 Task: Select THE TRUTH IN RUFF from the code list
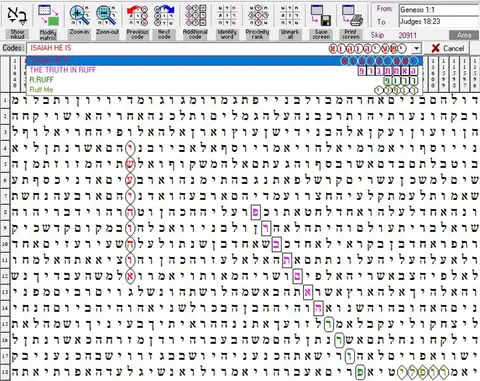click(x=224, y=70)
